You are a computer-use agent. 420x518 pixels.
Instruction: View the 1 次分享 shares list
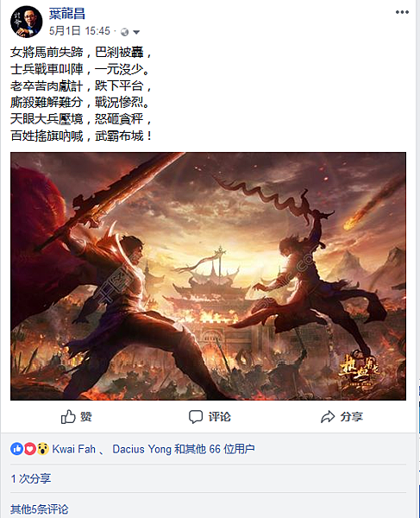(31, 478)
